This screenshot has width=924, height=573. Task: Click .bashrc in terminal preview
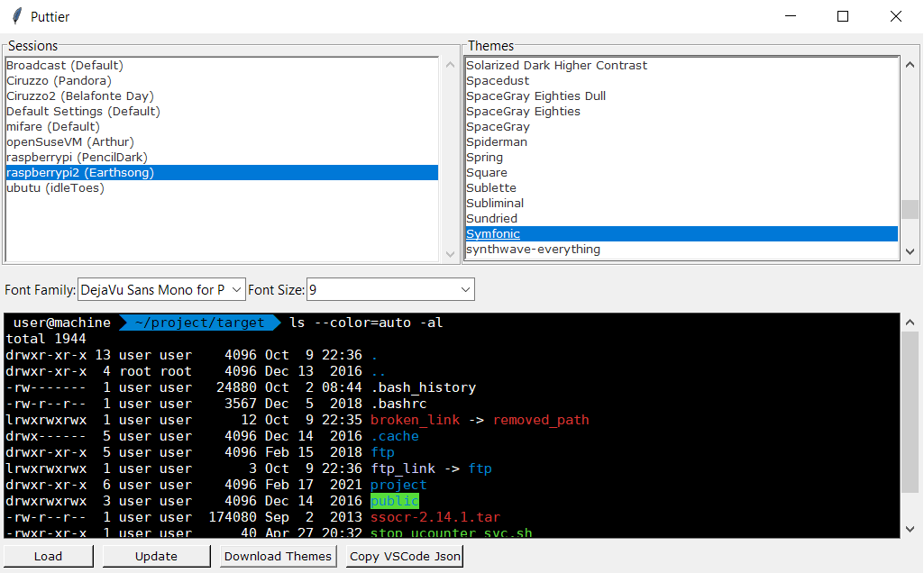click(x=398, y=404)
